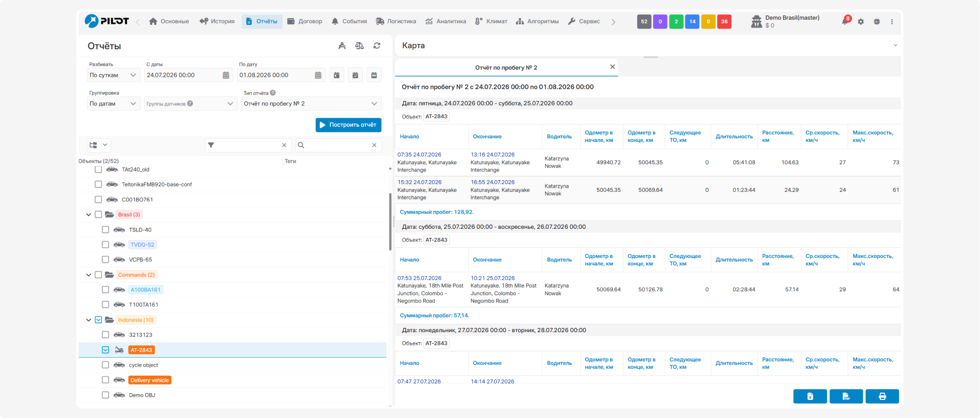Check the C001BO761 object checkbox
The image size is (980, 418).
tap(98, 200)
